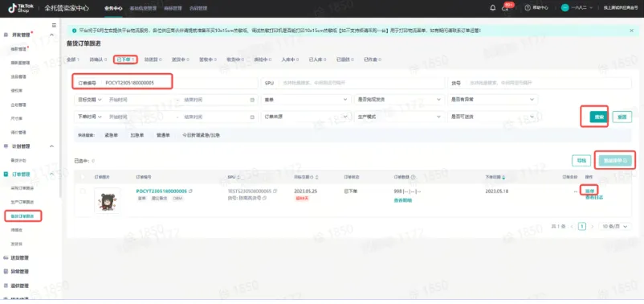
Task: Open the POCYT23051800000005 order link
Action: [161, 191]
